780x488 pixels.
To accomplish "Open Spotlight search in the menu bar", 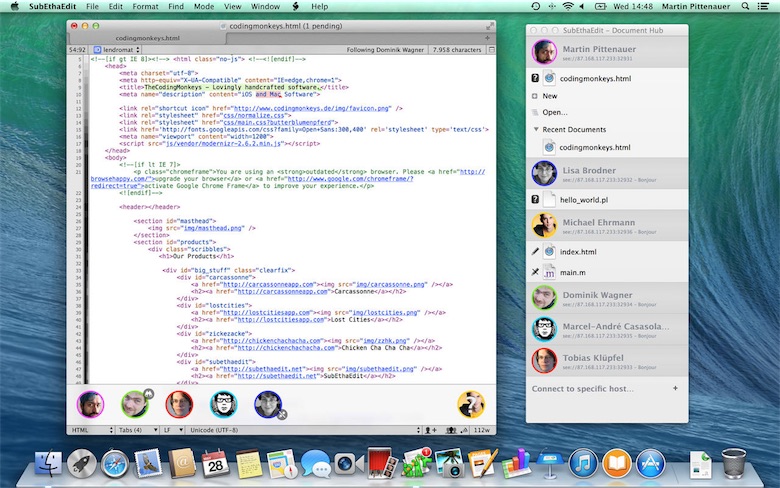I will (x=745, y=6).
